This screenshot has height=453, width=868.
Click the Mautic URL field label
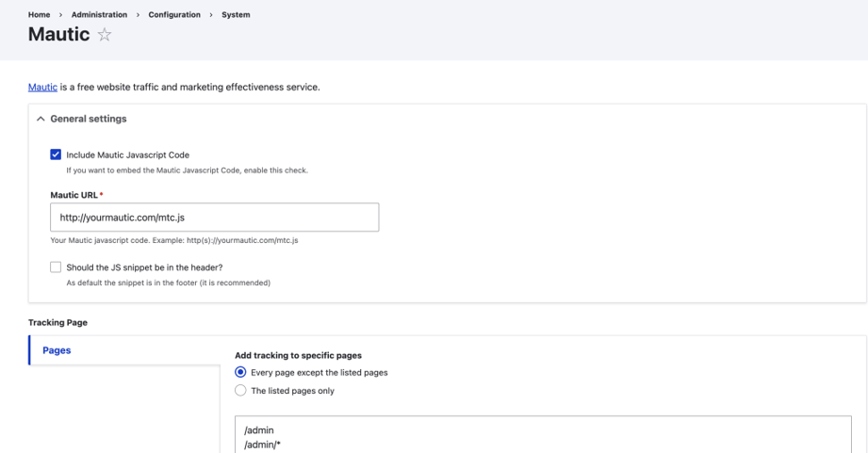point(74,195)
